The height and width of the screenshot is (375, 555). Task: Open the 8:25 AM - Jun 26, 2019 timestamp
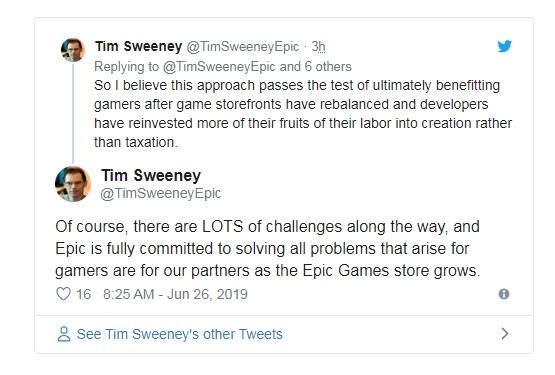point(175,294)
